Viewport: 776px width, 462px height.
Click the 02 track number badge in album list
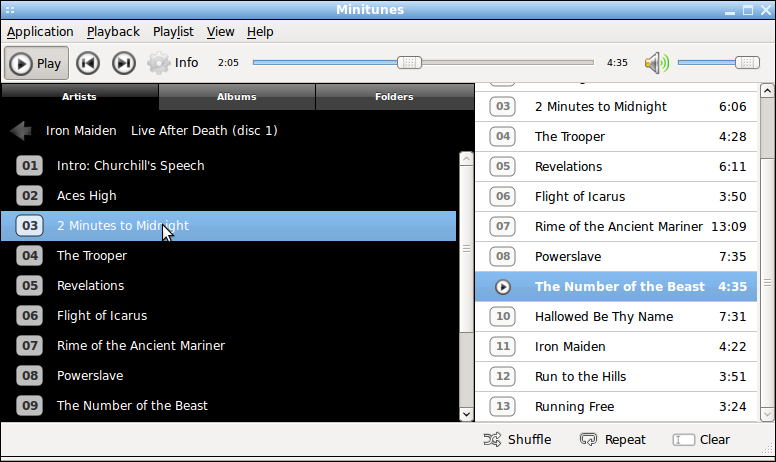point(30,196)
